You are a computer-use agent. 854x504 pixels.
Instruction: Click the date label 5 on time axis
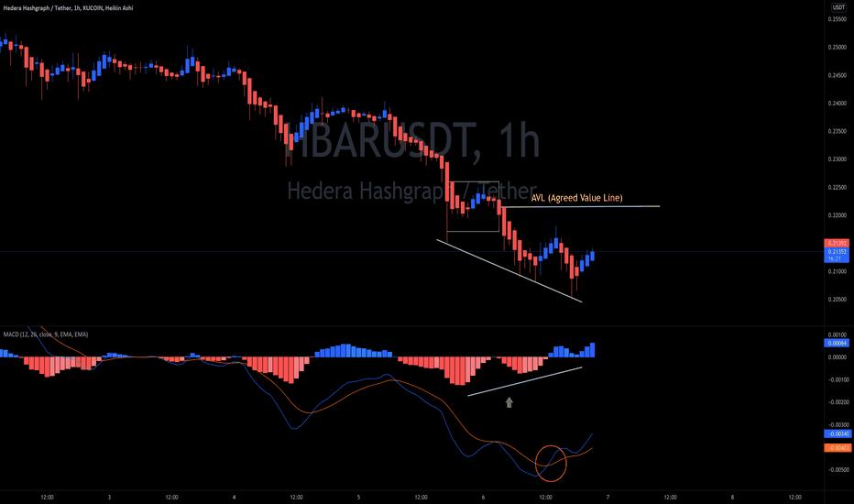pyautogui.click(x=358, y=498)
